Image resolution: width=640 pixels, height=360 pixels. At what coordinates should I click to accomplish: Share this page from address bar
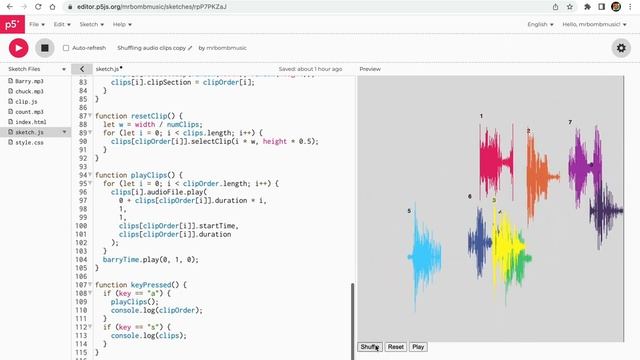click(x=556, y=7)
